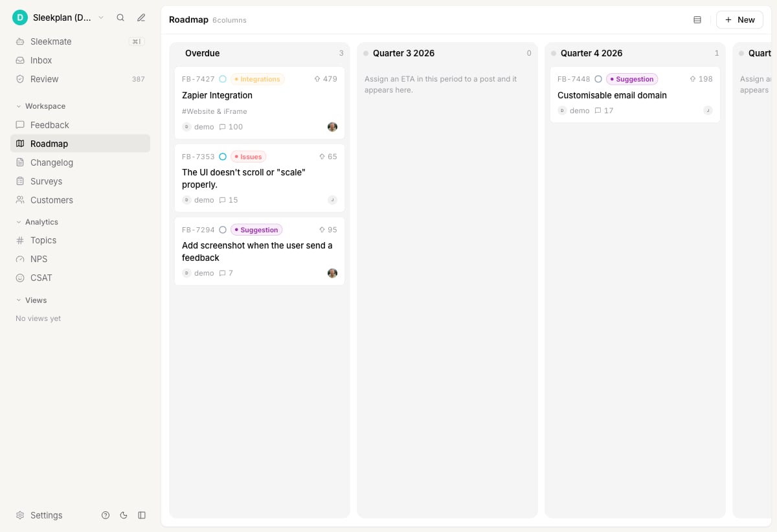The image size is (777, 532).
Task: Open the UI doesn't scroll post title
Action: pyautogui.click(x=243, y=179)
